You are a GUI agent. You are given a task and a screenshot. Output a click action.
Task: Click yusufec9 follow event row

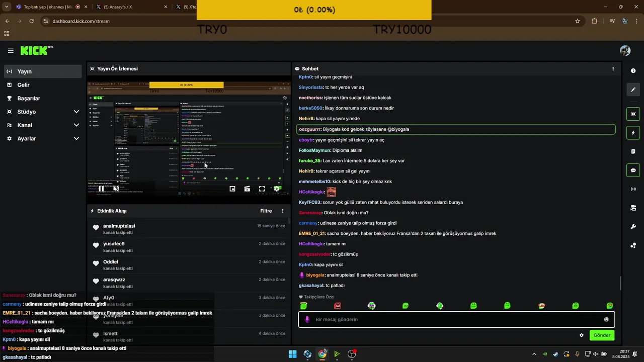click(x=189, y=247)
